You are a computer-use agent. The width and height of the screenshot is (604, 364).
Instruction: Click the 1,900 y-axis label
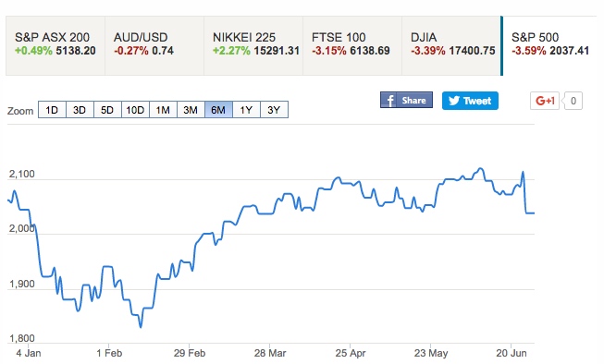coord(22,284)
